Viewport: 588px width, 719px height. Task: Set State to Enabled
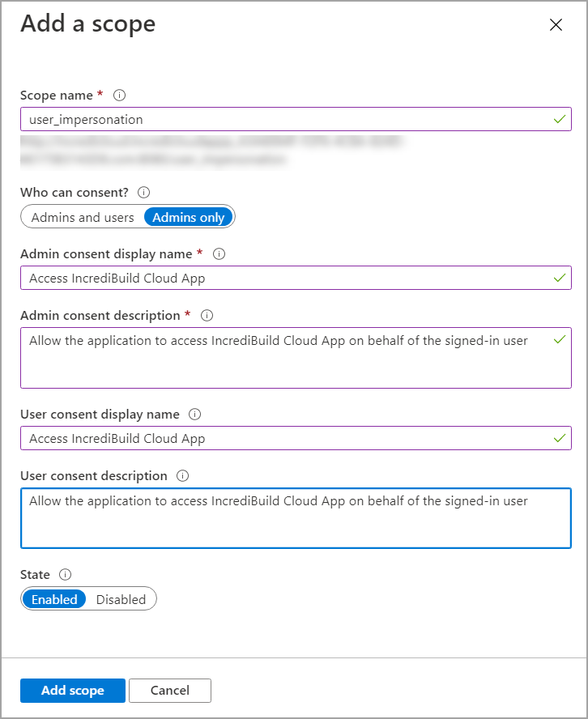[x=54, y=599]
